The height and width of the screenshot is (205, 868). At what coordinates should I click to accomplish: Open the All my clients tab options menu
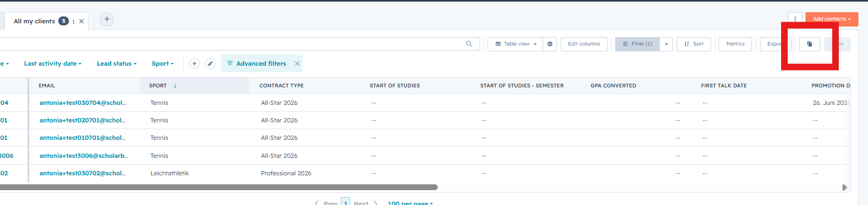click(x=74, y=21)
